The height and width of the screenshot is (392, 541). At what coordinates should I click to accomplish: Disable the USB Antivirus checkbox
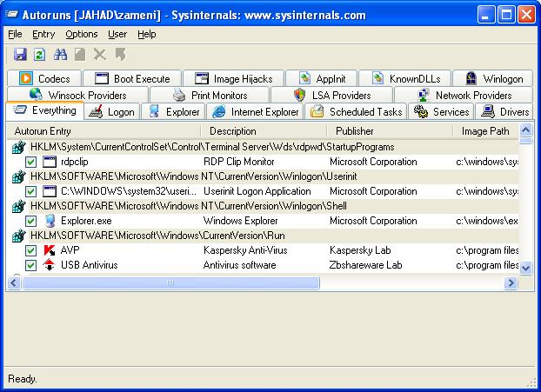(30, 265)
